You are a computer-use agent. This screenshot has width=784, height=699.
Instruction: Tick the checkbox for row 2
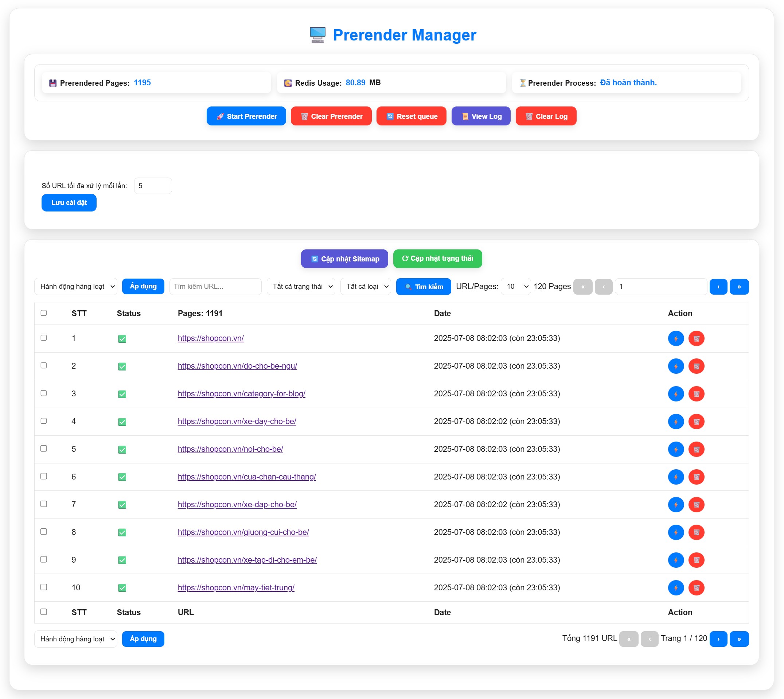click(44, 365)
